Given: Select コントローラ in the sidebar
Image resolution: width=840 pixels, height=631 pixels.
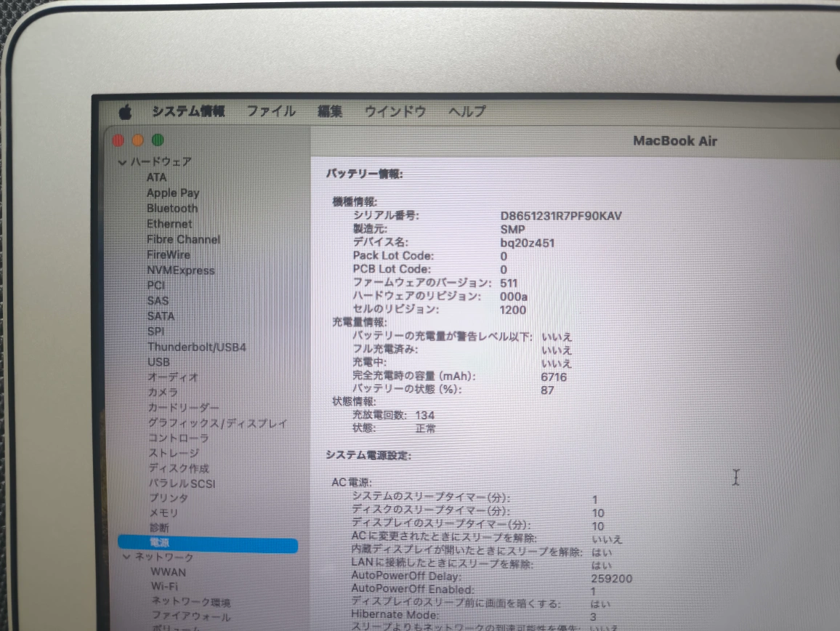Looking at the screenshot, I should point(179,438).
